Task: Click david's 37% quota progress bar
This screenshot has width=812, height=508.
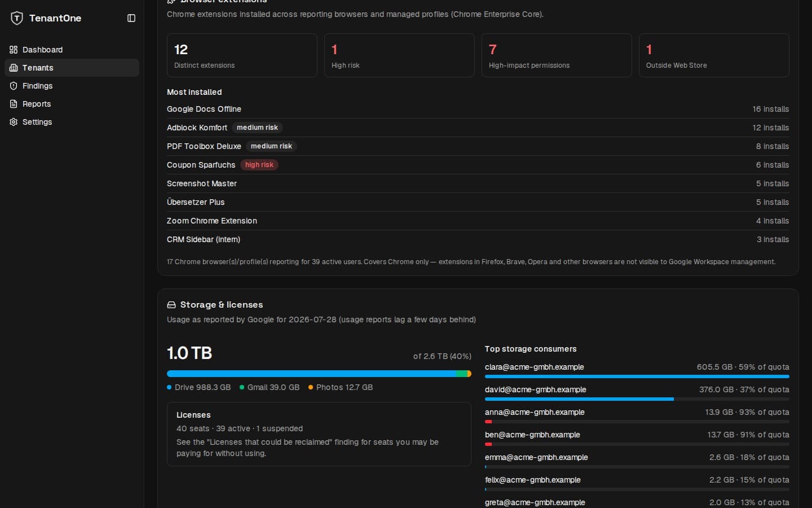Action: (x=637, y=399)
